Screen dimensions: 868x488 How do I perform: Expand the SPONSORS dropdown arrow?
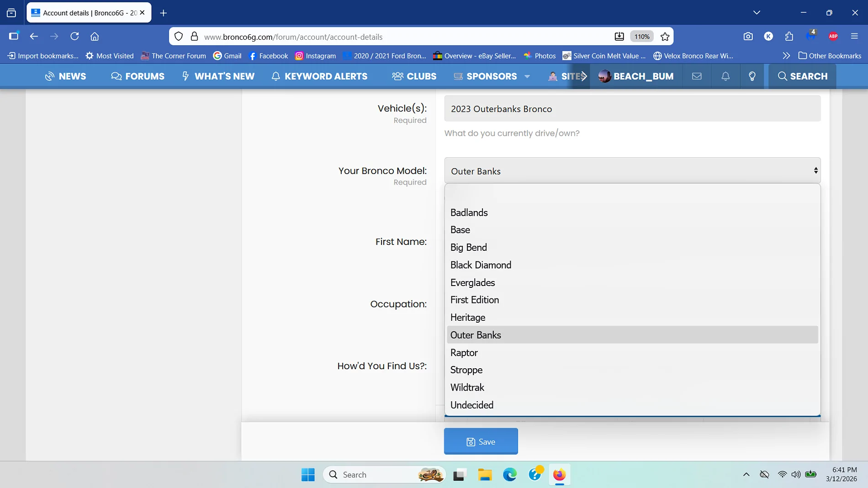(527, 76)
